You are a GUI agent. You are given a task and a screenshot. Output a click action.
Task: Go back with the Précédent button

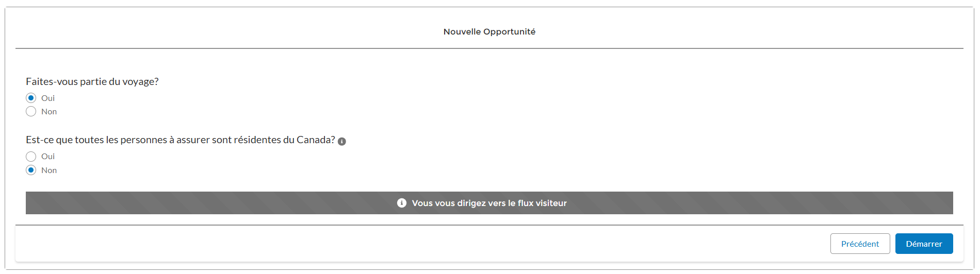pyautogui.click(x=860, y=244)
